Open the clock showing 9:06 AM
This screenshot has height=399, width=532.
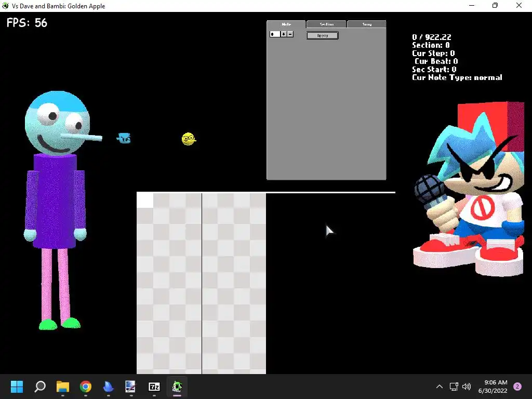coord(493,387)
